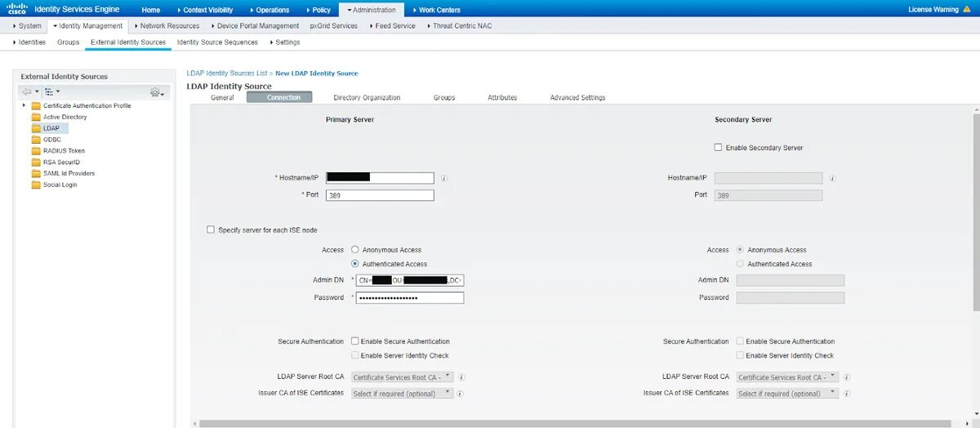Open the Network Resources submenu
The width and height of the screenshot is (980, 428).
click(x=167, y=26)
